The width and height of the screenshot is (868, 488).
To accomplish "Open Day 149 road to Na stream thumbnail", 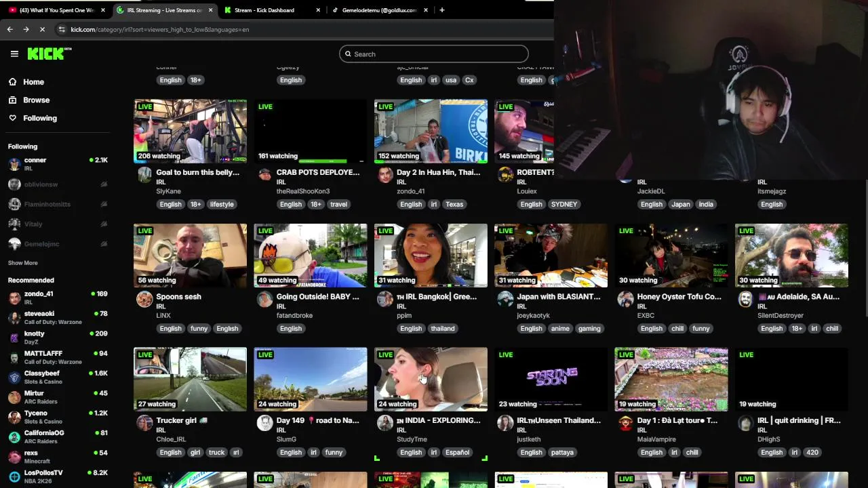I will [311, 380].
